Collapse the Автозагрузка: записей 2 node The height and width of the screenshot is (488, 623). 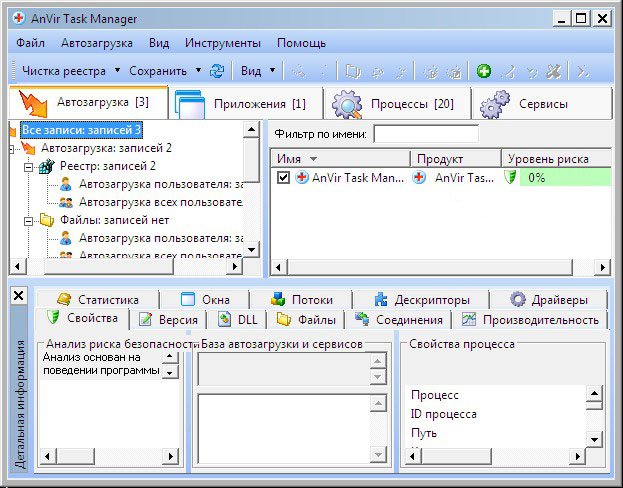click(x=12, y=149)
